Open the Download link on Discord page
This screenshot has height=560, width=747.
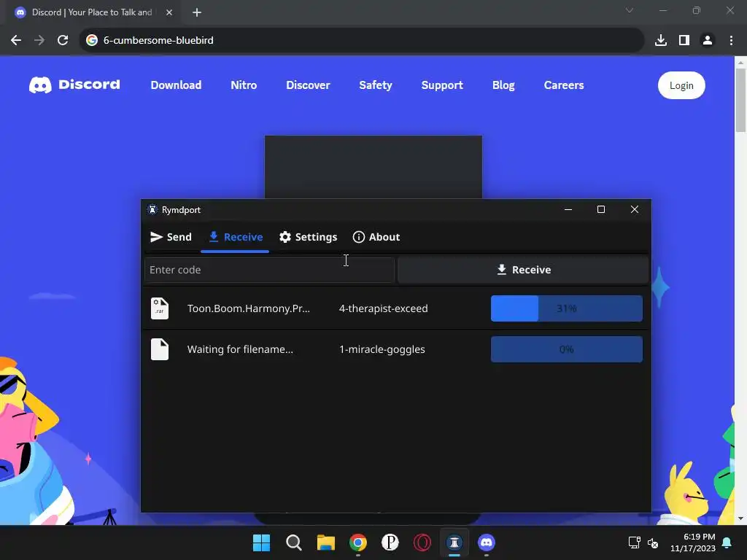click(177, 85)
